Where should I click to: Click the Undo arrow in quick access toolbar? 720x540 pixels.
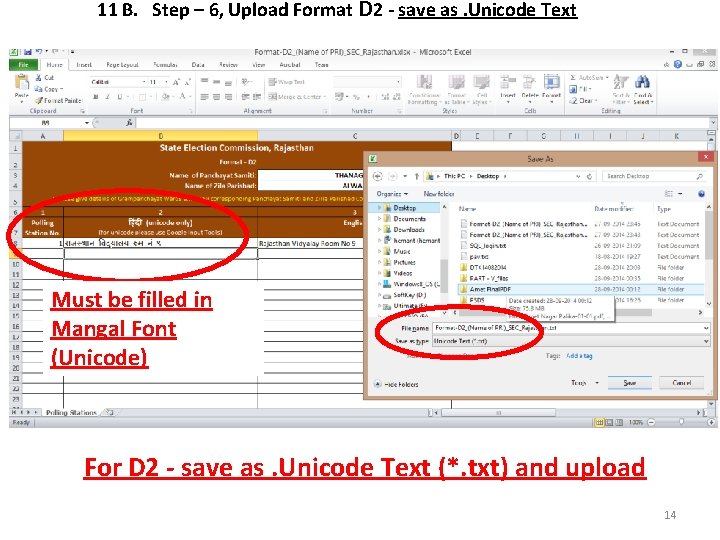(x=39, y=52)
